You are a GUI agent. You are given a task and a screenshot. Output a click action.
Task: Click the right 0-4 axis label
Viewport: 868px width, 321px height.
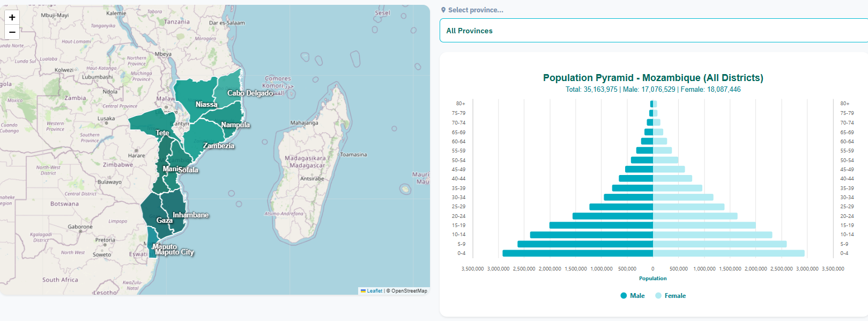point(844,253)
